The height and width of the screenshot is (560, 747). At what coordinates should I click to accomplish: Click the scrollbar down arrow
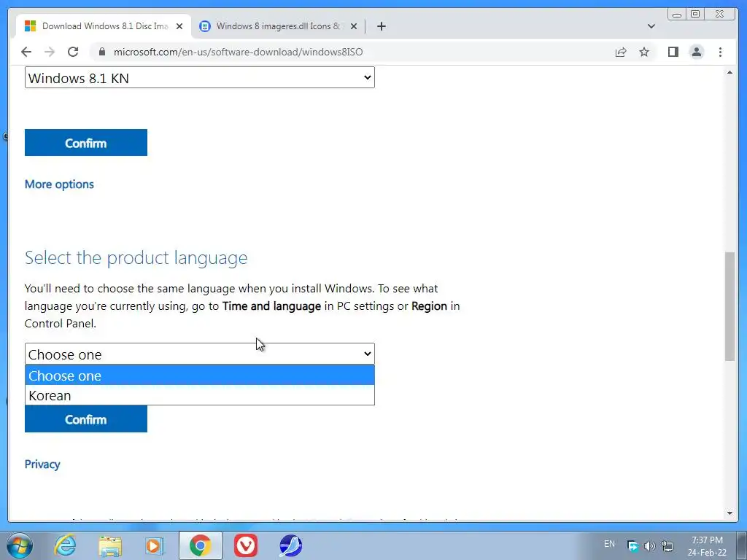729,513
